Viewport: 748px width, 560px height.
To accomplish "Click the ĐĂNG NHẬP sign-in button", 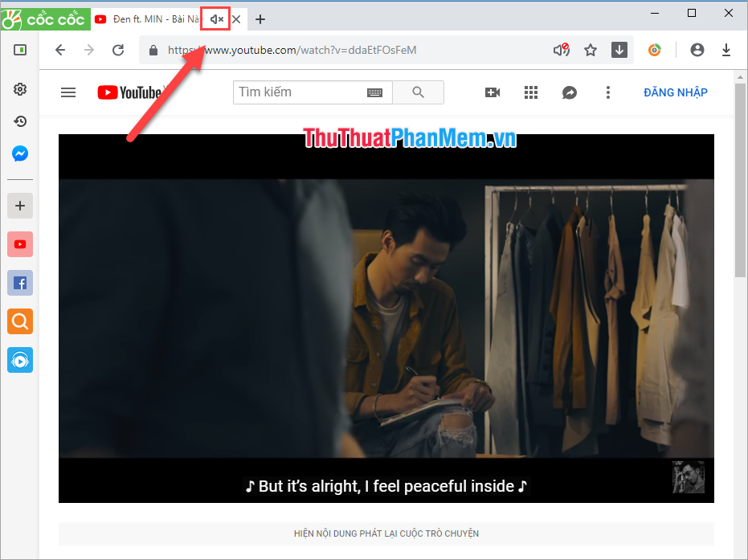I will coord(675,92).
